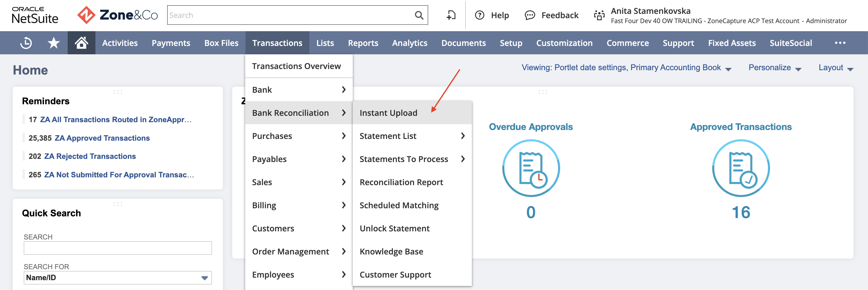This screenshot has height=290, width=868.
Task: Go to Home via house icon
Action: pyautogui.click(x=81, y=43)
